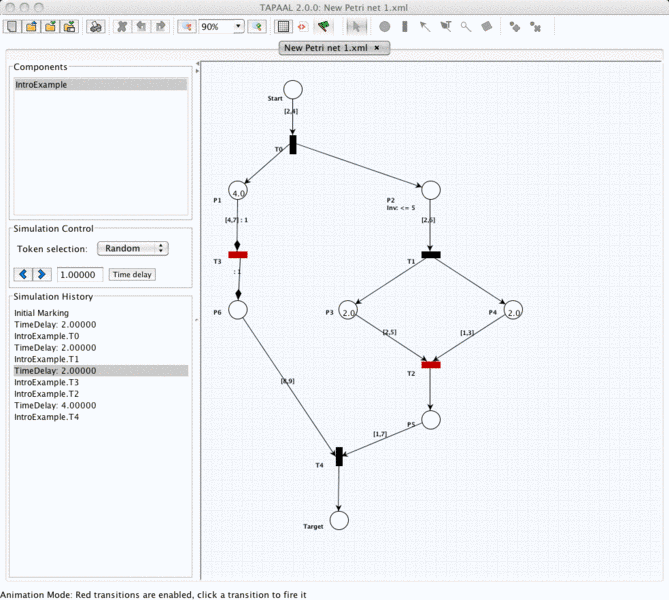
Task: Click the Zoom in icon
Action: click(x=257, y=26)
